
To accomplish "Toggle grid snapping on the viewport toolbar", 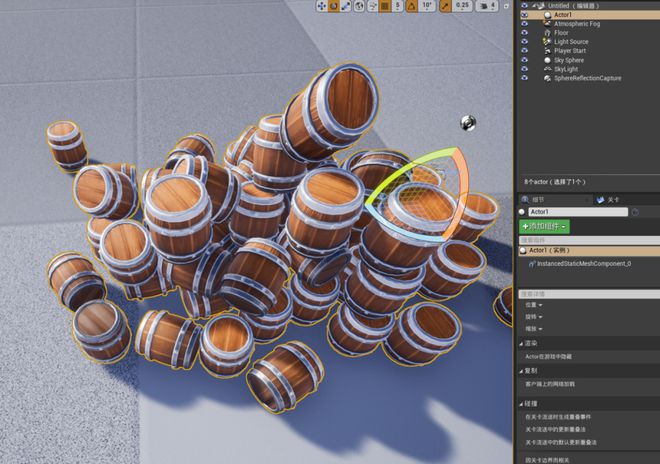I will tap(385, 6).
